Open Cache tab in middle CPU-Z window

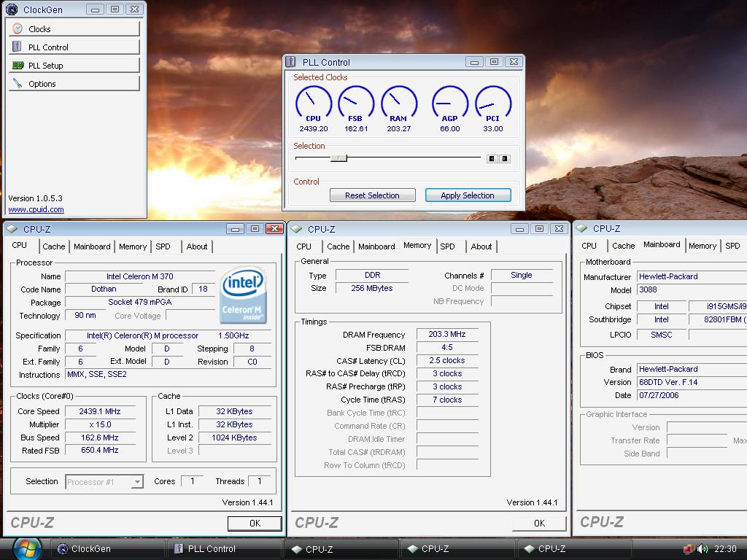click(x=338, y=246)
